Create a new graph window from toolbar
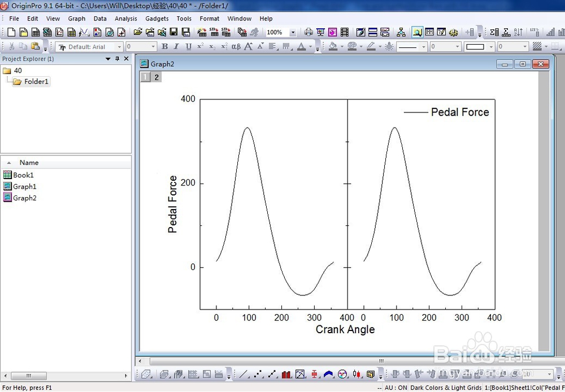Screen dimensions: 565x392 pyautogui.click(x=59, y=32)
